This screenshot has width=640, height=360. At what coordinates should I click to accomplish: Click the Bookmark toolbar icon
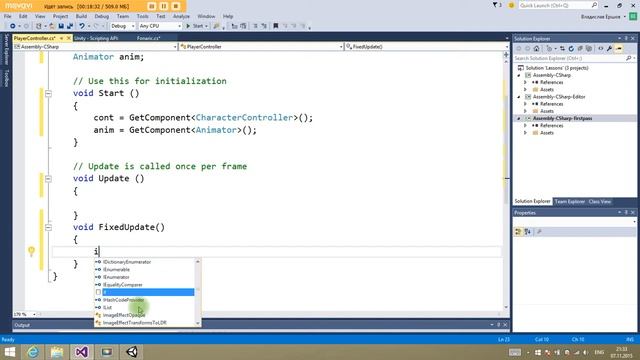276,26
